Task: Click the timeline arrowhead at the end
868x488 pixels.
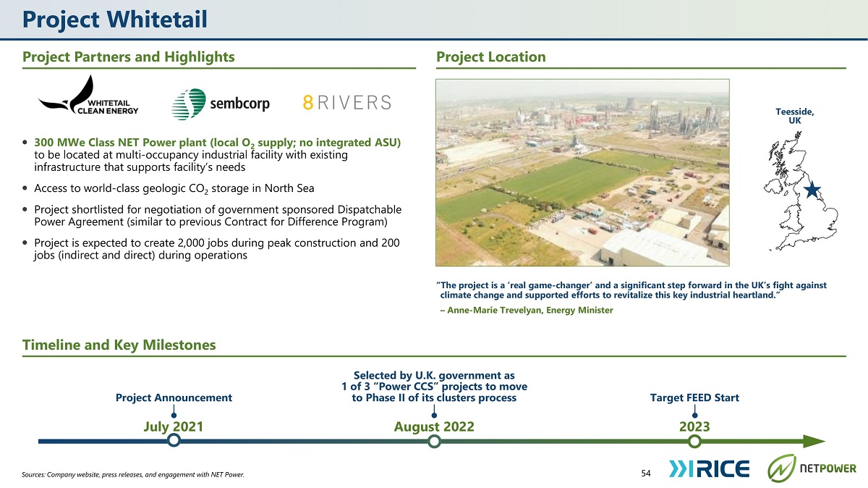Action: click(x=814, y=442)
